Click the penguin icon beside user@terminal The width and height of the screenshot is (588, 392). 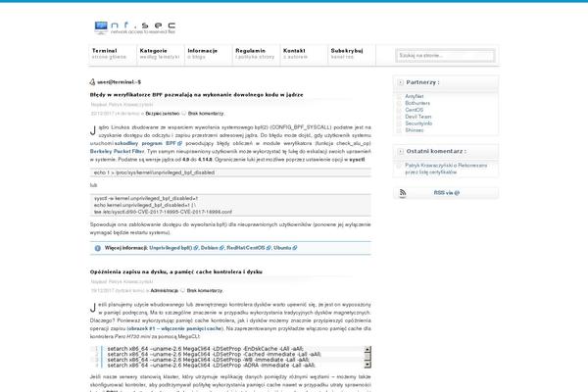[x=93, y=81]
